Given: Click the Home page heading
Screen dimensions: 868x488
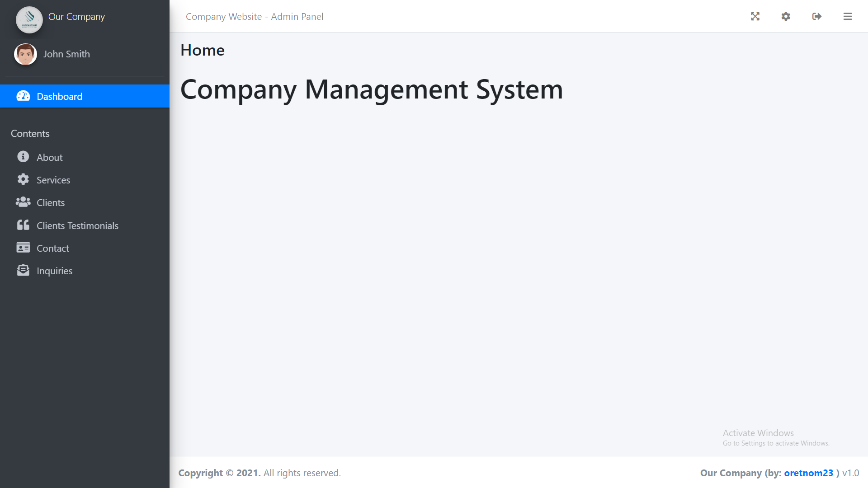Looking at the screenshot, I should (202, 50).
